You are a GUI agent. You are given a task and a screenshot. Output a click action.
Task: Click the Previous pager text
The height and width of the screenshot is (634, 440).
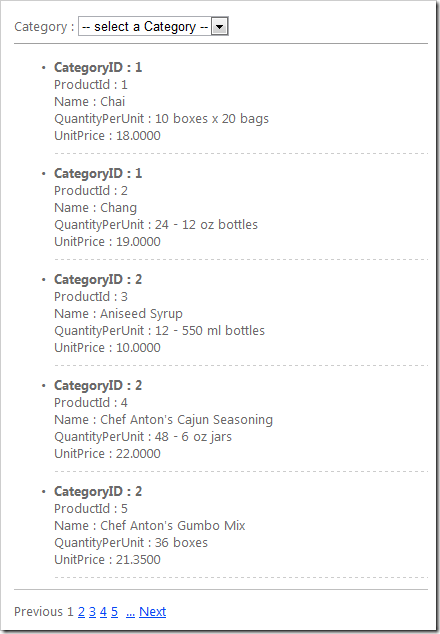pos(38,611)
